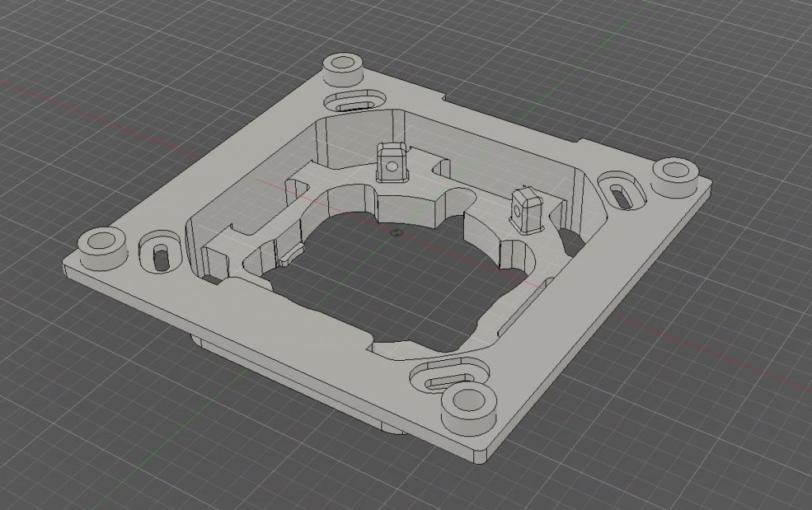Click the slot beside the top standoff
Image resolution: width=812 pixels, height=510 pixels.
pos(353,104)
